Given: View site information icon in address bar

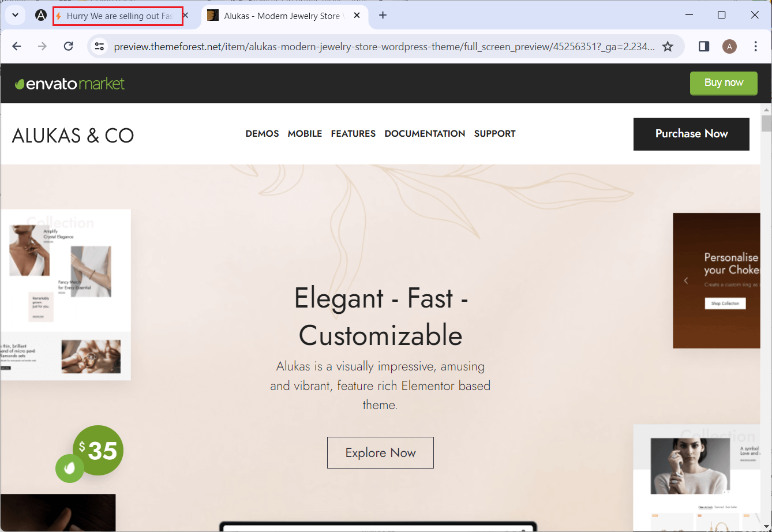Looking at the screenshot, I should pyautogui.click(x=99, y=46).
